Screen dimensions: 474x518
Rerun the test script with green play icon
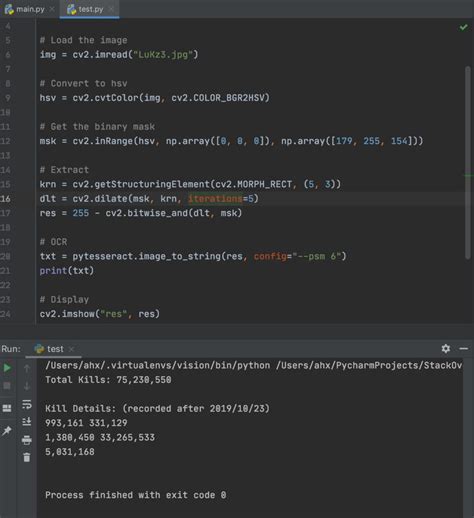(7, 368)
